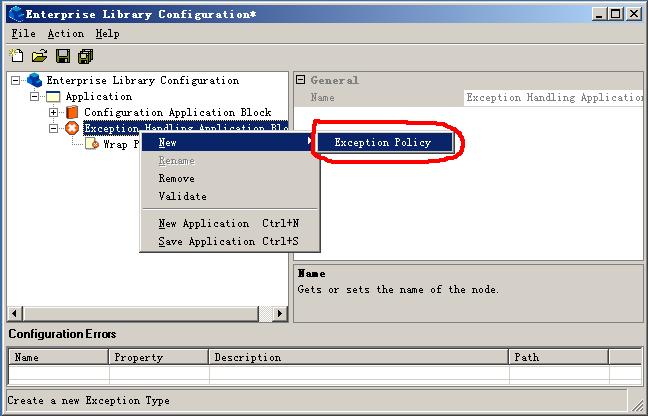Select Remove in the context menu
Image resolution: width=648 pixels, height=416 pixels.
(177, 178)
